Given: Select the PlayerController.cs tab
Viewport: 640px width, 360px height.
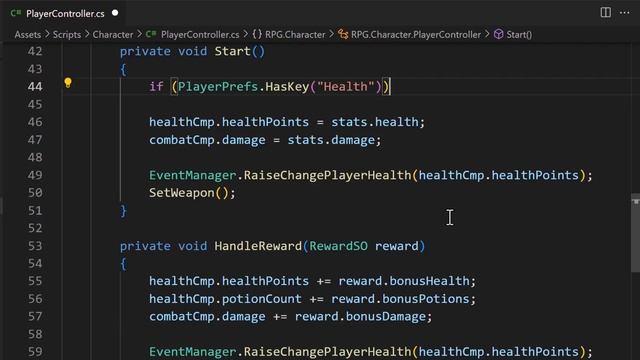Looking at the screenshot, I should [x=65, y=13].
